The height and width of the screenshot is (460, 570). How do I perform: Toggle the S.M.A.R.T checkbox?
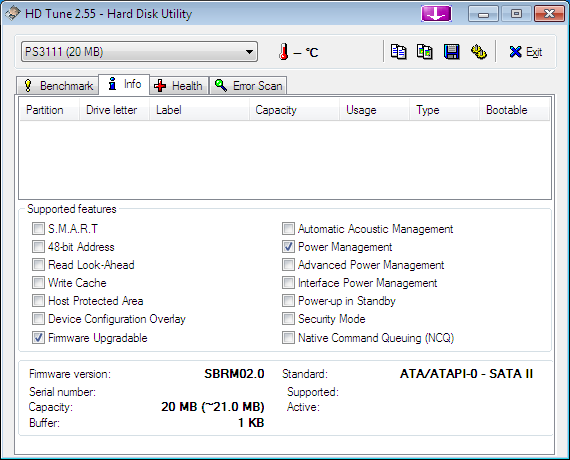click(x=38, y=229)
